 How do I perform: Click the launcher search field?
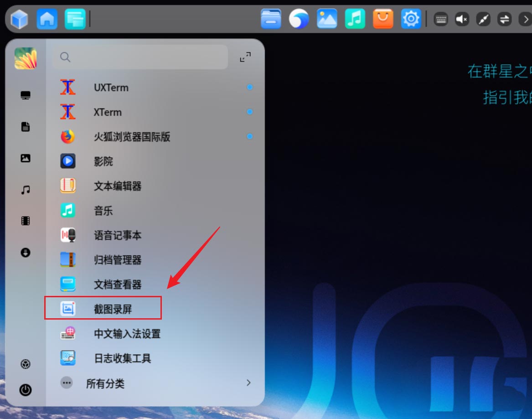click(x=140, y=57)
